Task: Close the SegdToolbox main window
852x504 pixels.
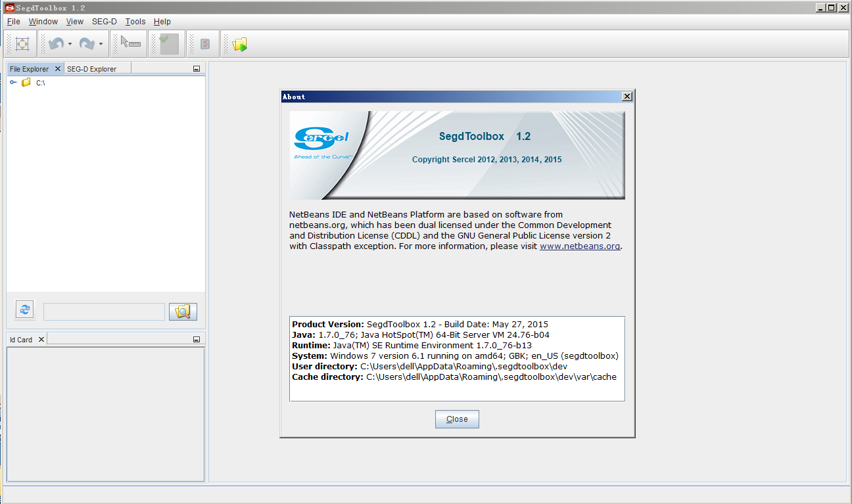Action: coord(843,8)
